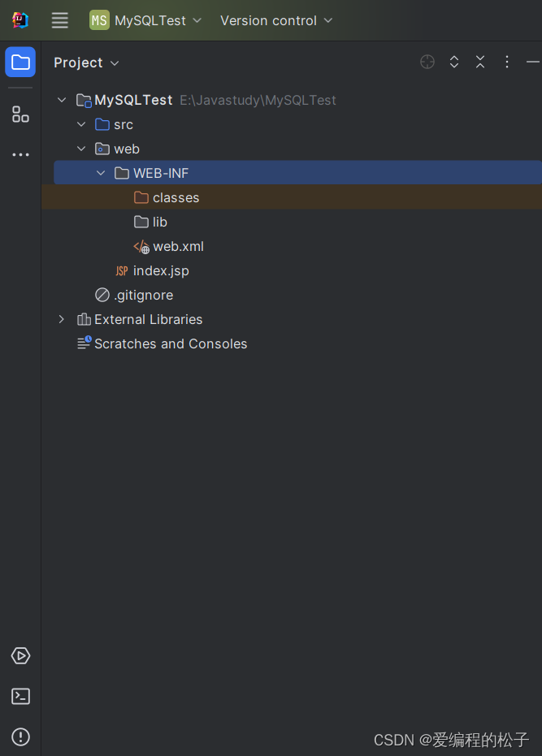Toggle the Project tool window button
This screenshot has height=756, width=542.
(20, 62)
